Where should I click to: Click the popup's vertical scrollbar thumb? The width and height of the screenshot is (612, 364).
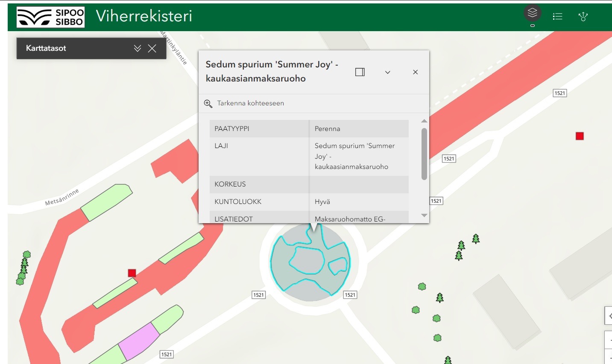(x=424, y=154)
